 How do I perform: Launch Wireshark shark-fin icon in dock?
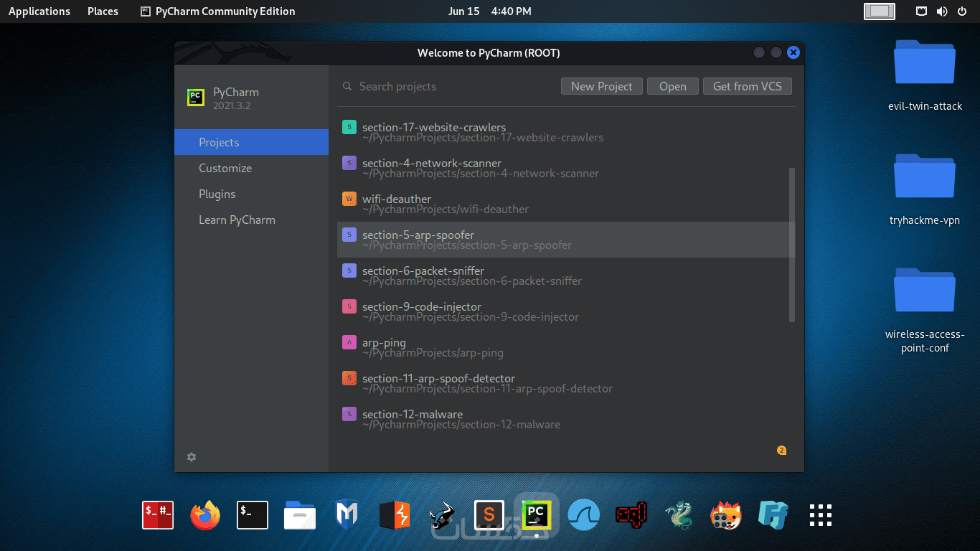[583, 515]
